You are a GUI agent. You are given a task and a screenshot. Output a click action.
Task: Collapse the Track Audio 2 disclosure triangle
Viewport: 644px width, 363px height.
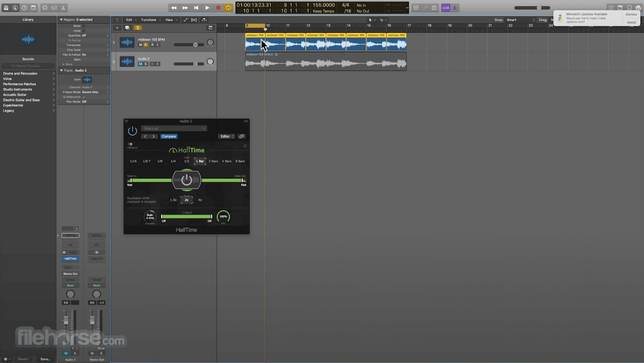click(61, 71)
